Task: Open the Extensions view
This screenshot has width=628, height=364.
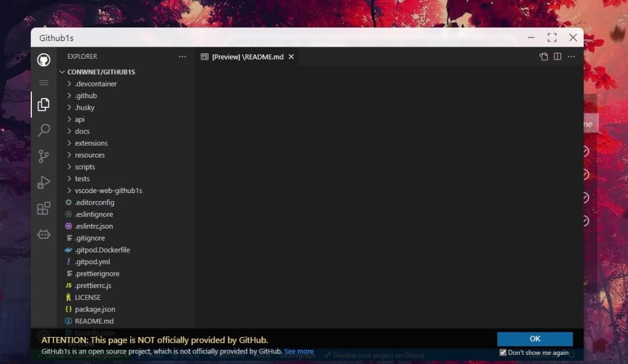Action: (44, 208)
